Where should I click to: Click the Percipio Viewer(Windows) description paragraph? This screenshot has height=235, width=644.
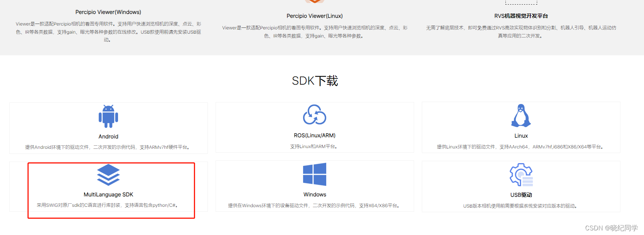pyautogui.click(x=108, y=32)
